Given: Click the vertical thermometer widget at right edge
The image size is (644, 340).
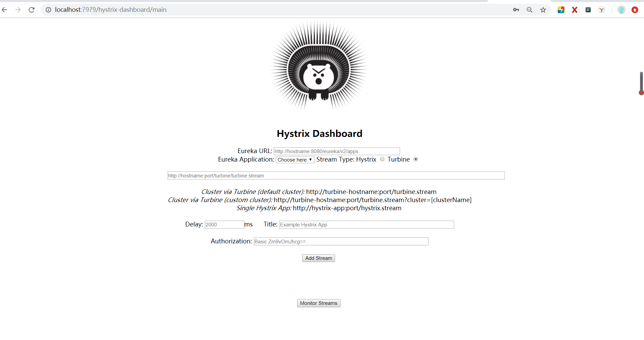Looking at the screenshot, I should 641,83.
